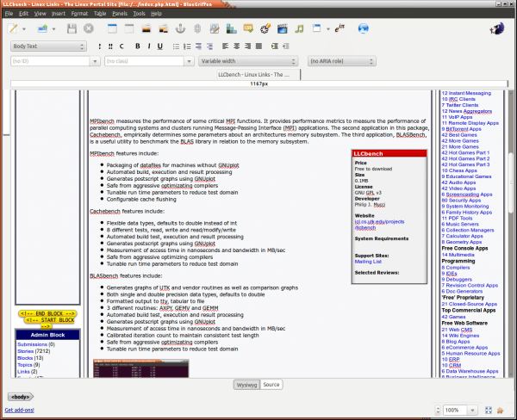Insert an anchor with anchor icon

[180, 28]
